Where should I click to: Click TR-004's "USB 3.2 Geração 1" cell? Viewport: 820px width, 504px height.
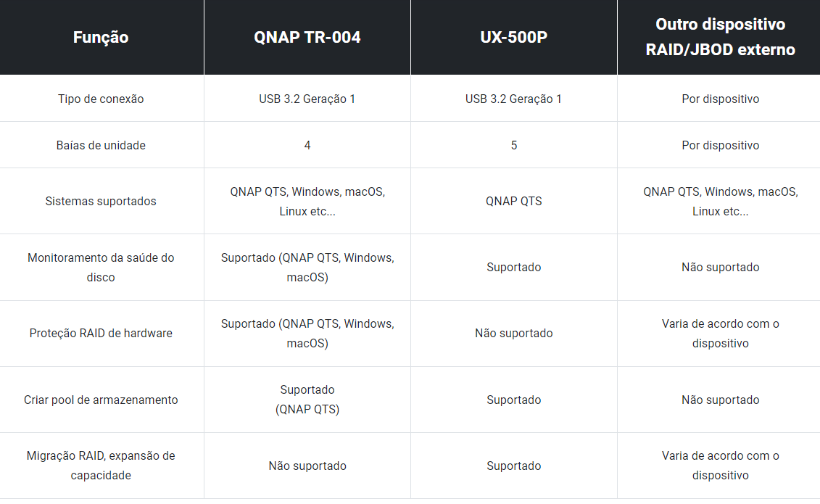[307, 99]
